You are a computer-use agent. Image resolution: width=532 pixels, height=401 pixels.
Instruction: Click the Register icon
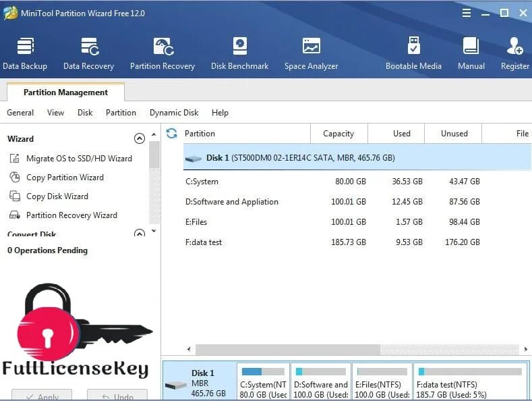pos(514,46)
